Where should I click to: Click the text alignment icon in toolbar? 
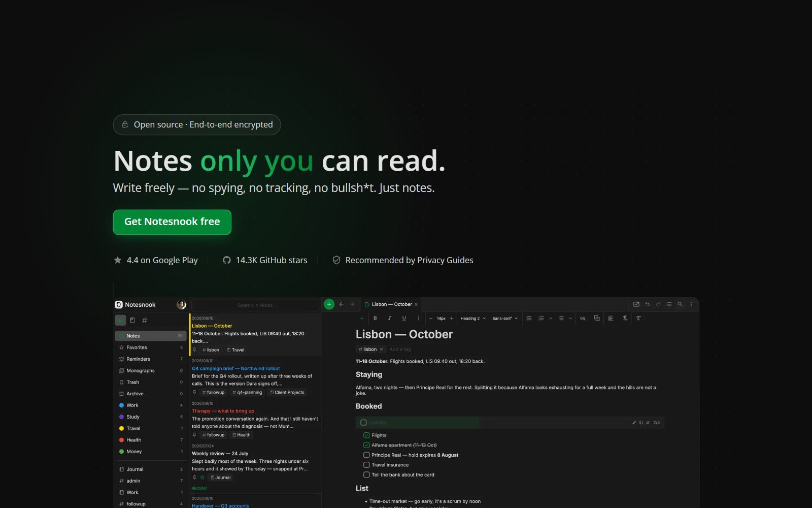pyautogui.click(x=611, y=318)
